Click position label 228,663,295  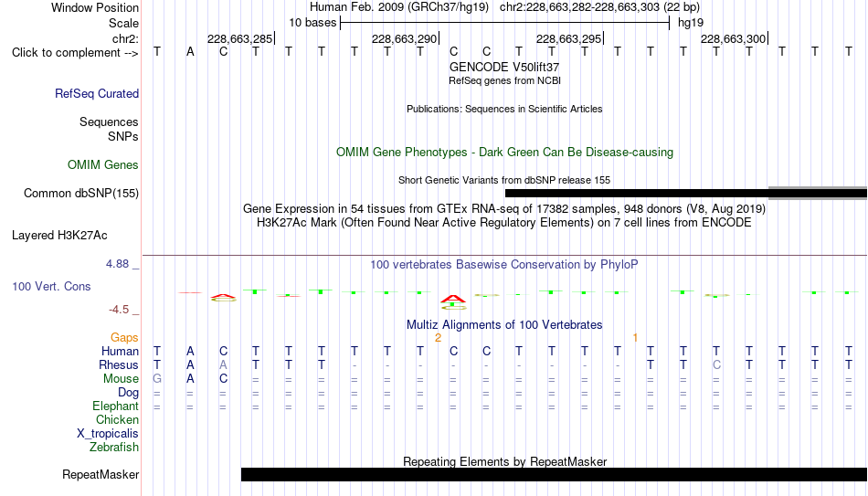pyautogui.click(x=568, y=38)
